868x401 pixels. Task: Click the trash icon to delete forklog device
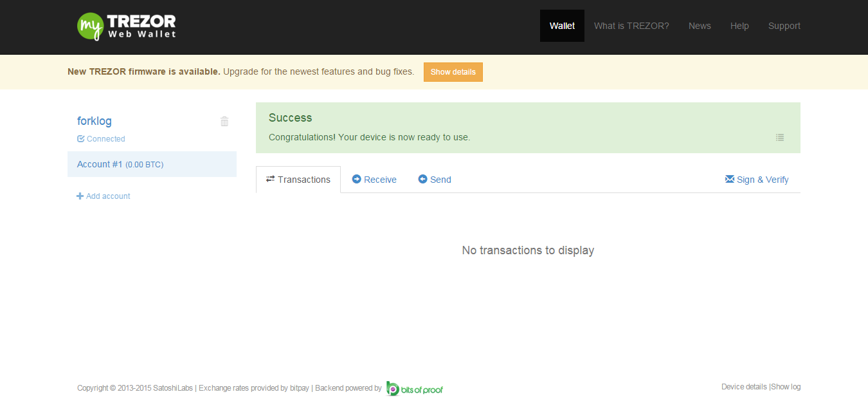[x=224, y=121]
